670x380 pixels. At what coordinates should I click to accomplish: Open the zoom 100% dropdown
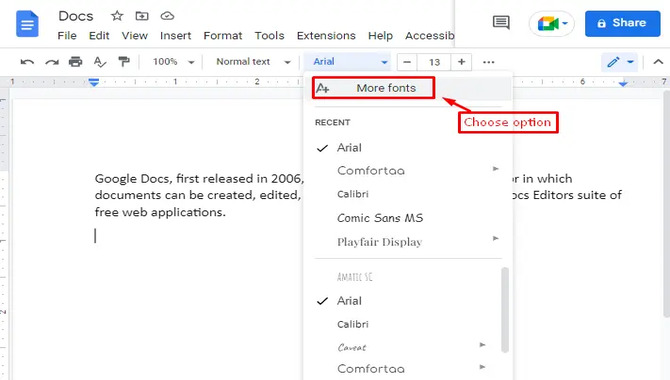coord(173,62)
